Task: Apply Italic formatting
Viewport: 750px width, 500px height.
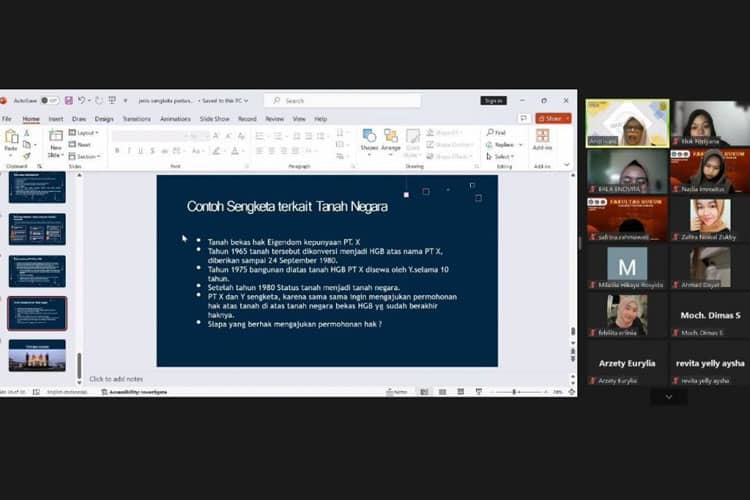Action: pos(129,151)
